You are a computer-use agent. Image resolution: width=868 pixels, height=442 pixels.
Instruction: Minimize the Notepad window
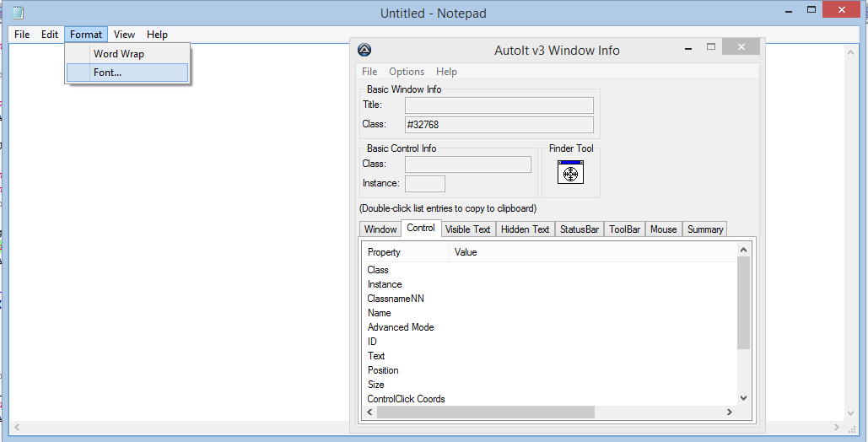pyautogui.click(x=789, y=10)
